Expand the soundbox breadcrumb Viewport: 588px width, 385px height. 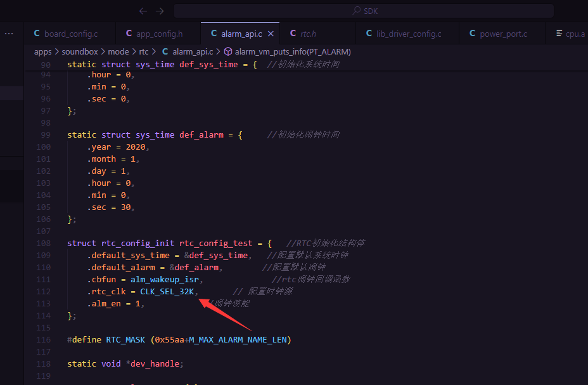79,52
